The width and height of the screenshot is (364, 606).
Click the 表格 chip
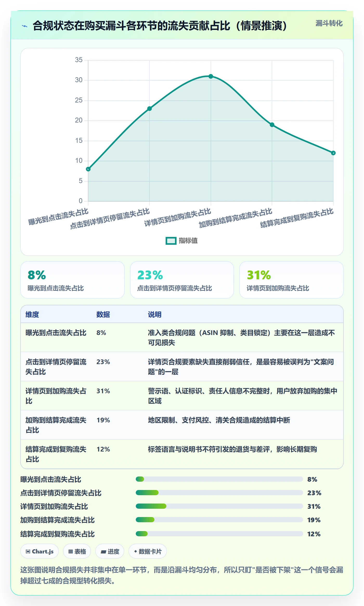point(77,551)
